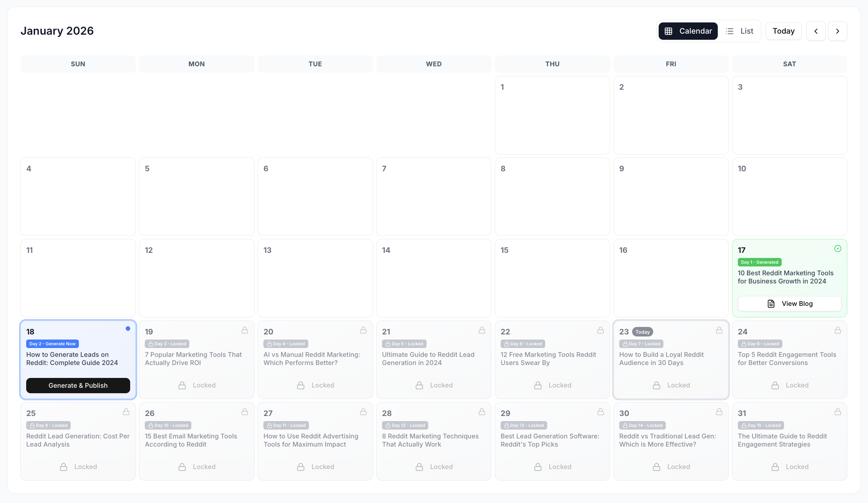
Task: Go to previous month with left chevron
Action: point(816,31)
